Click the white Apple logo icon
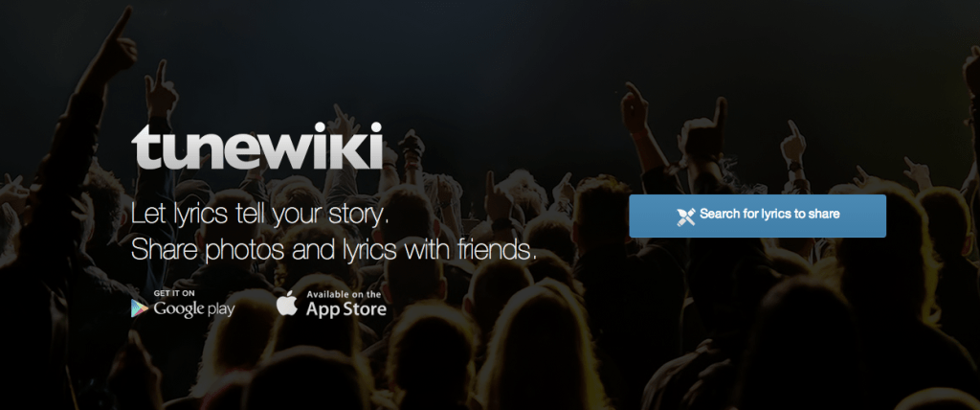 (287, 304)
